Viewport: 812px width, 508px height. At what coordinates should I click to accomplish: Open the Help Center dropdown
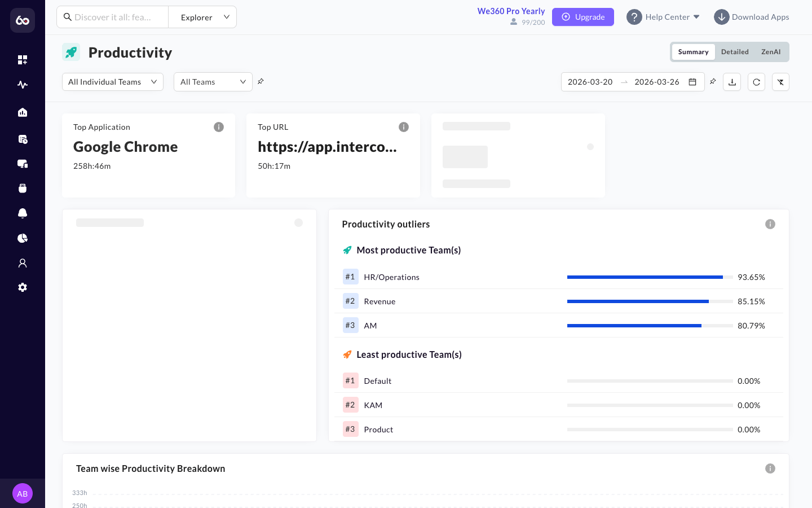click(x=663, y=17)
